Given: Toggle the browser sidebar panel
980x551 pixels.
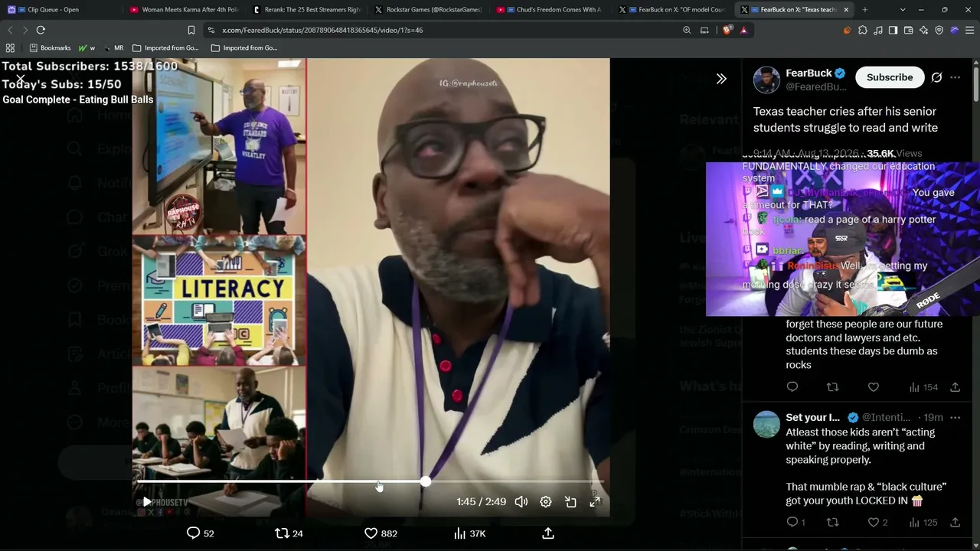Looking at the screenshot, I should pyautogui.click(x=893, y=30).
